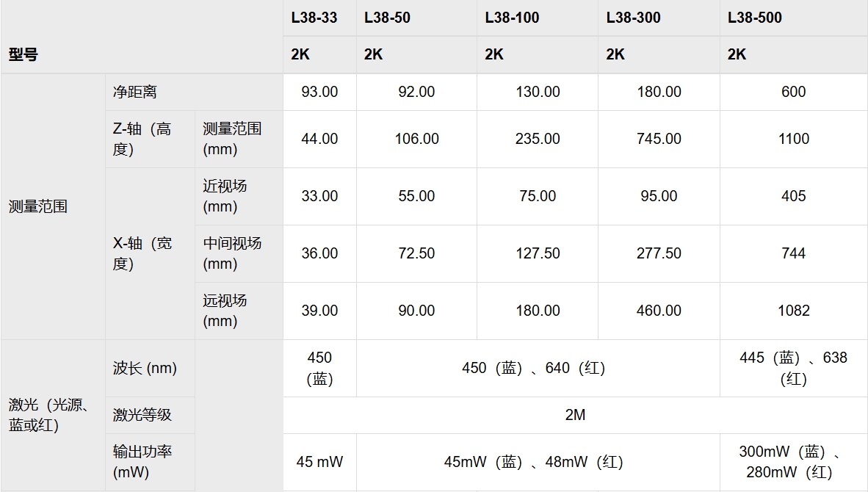Screen dimensions: 868x492
Task: Click the L38-33 column header
Action: click(314, 18)
